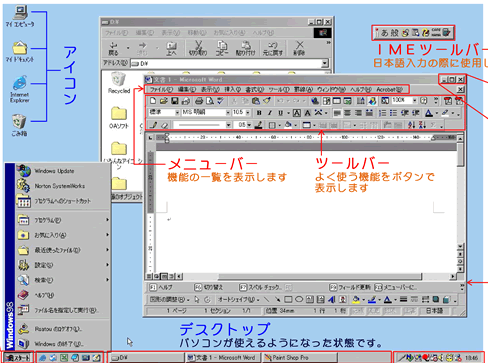This screenshot has height=363, width=488.
Task: Click the delete X icon in D:¥ window
Action: click(299, 48)
